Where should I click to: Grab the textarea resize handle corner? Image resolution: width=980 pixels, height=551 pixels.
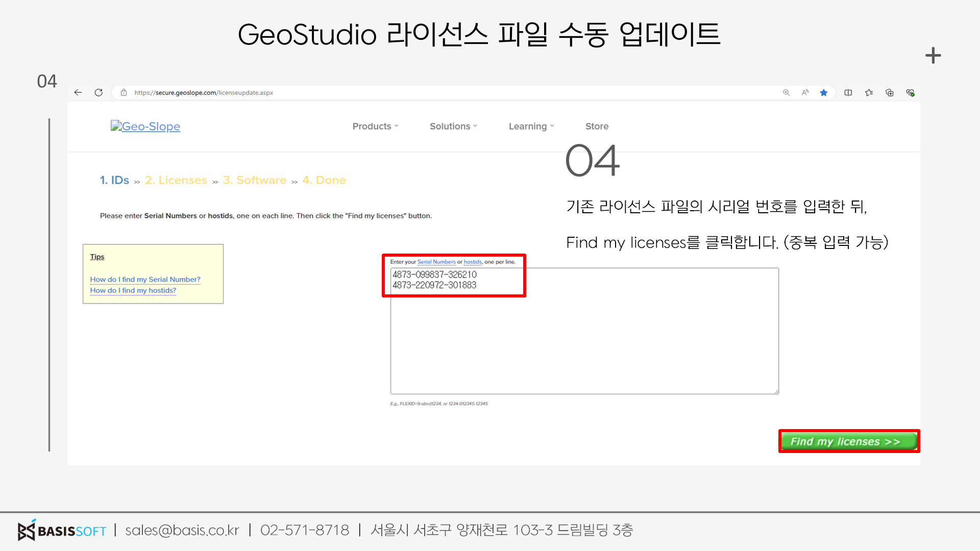776,391
